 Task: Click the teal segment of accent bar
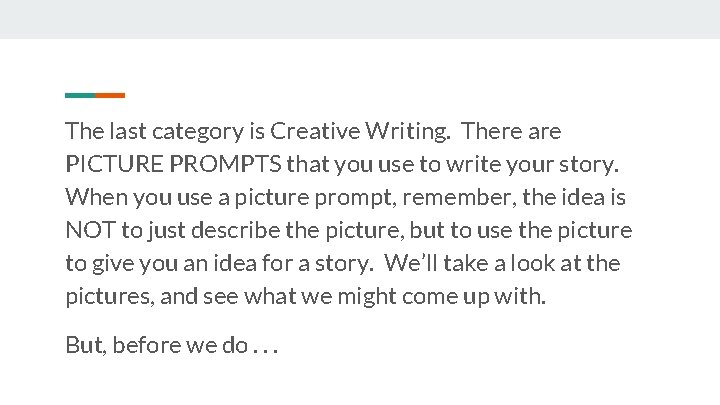[80, 95]
